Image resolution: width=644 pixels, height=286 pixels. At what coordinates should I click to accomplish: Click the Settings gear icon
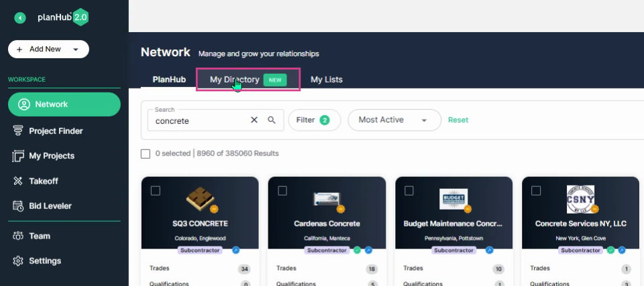point(18,261)
